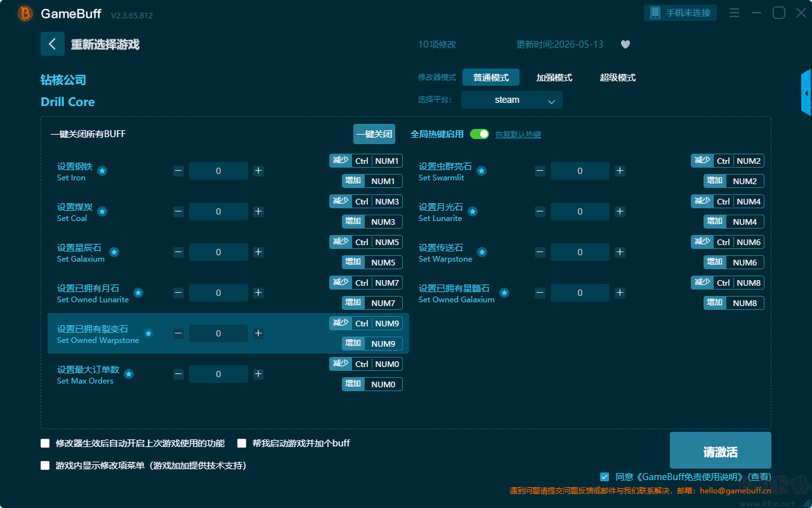Screen dimensions: 812x508
Task: Open the steam platform dropdown
Action: (512, 100)
